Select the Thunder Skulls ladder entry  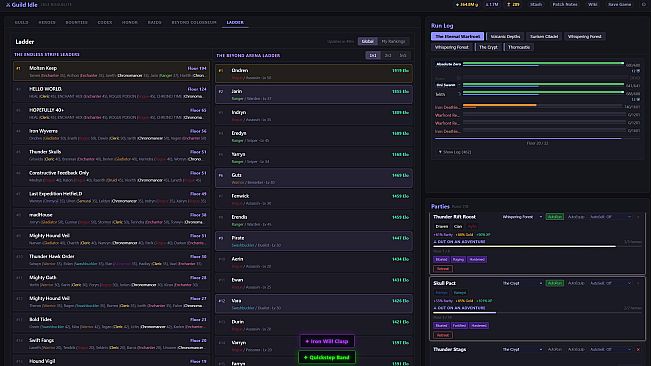111,155
